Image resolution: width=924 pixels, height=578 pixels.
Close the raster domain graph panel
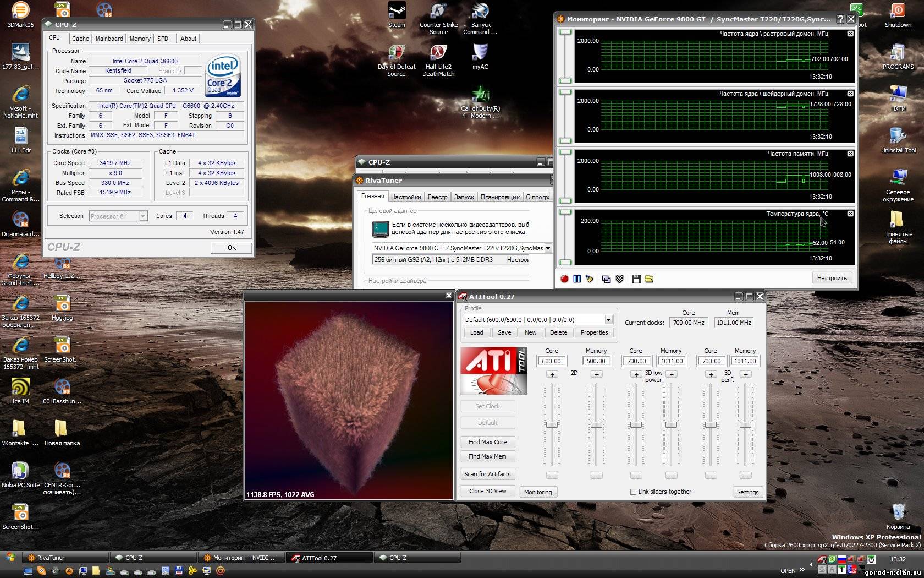pyautogui.click(x=850, y=34)
